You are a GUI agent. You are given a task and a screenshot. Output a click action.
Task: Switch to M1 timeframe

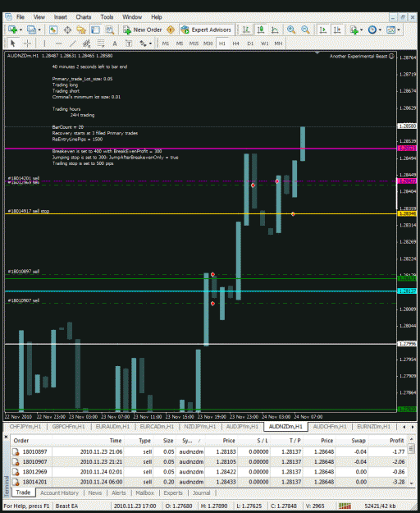pos(166,44)
